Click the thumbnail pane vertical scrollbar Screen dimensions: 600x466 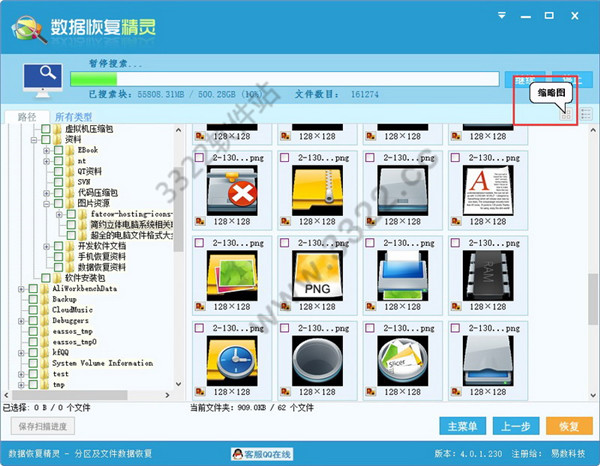click(593, 298)
